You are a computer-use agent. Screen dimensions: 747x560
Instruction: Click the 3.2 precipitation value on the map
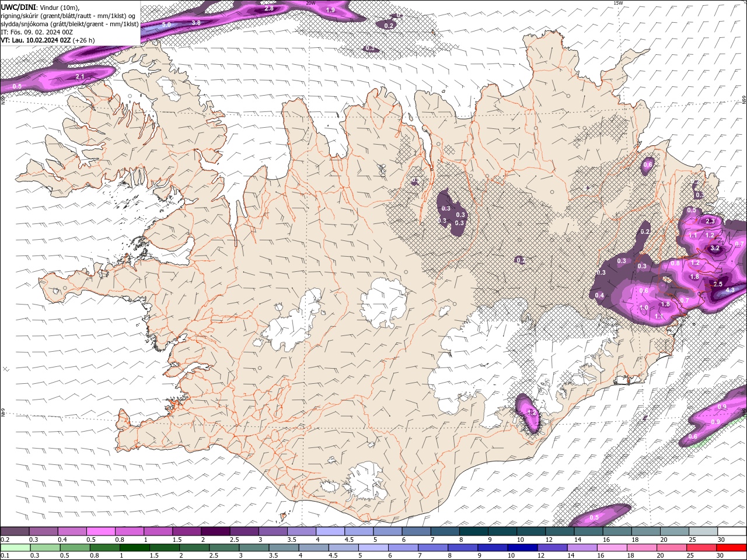715,249
